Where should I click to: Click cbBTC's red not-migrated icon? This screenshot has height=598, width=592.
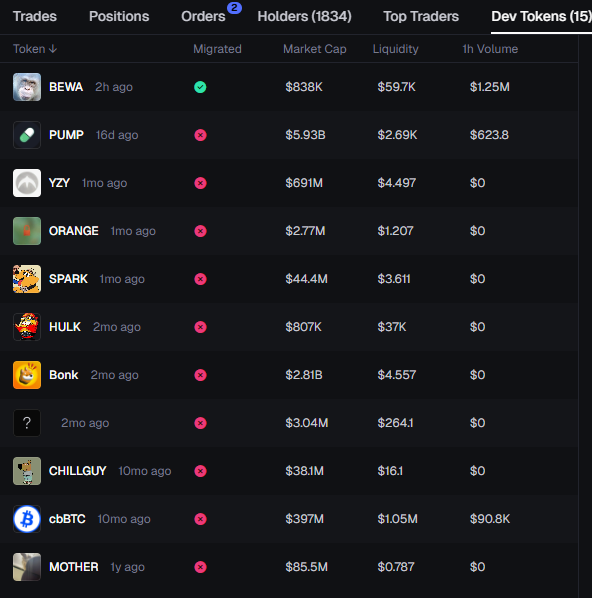click(x=200, y=519)
